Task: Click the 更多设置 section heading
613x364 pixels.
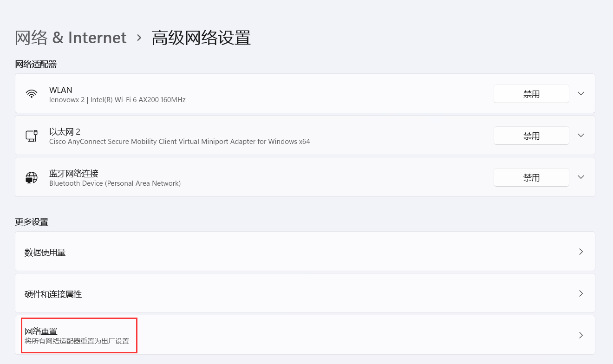Action: (32, 222)
